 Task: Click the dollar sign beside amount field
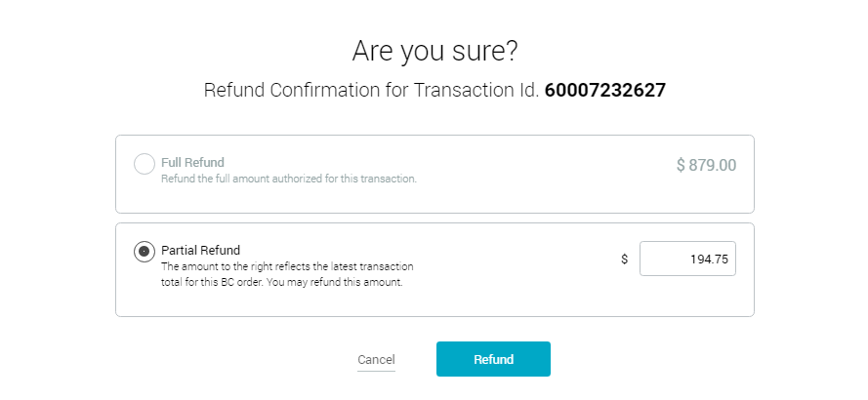point(624,260)
